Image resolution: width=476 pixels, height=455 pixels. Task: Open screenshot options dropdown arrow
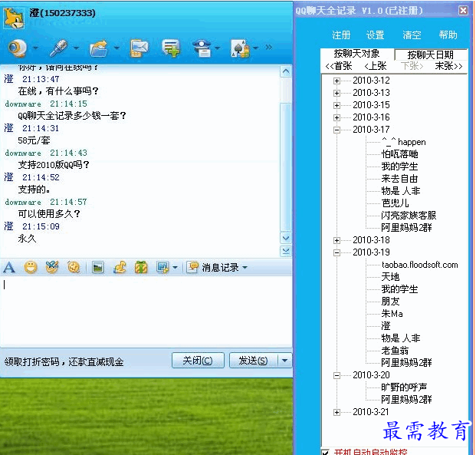pos(176,268)
